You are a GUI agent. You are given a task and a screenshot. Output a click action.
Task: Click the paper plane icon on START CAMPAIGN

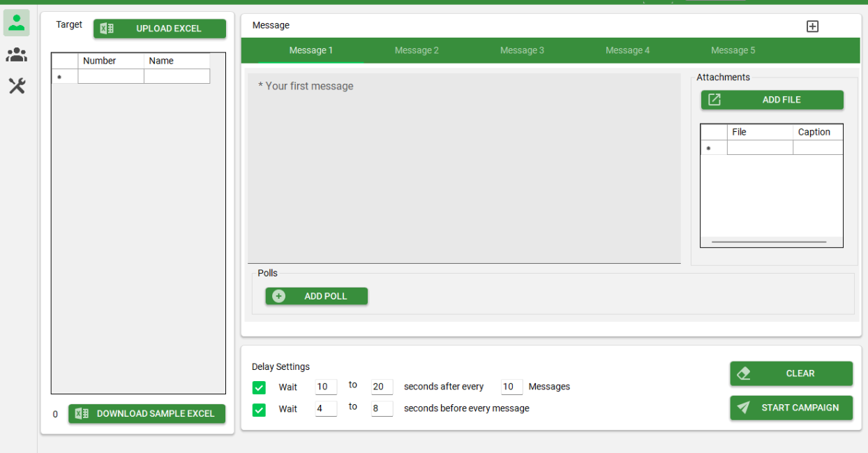coord(743,408)
